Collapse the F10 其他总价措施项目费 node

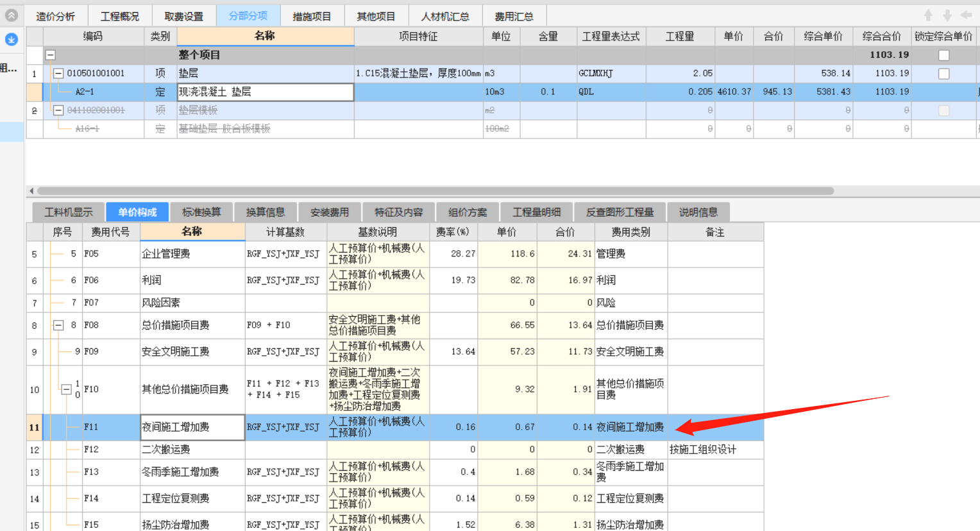click(x=66, y=389)
